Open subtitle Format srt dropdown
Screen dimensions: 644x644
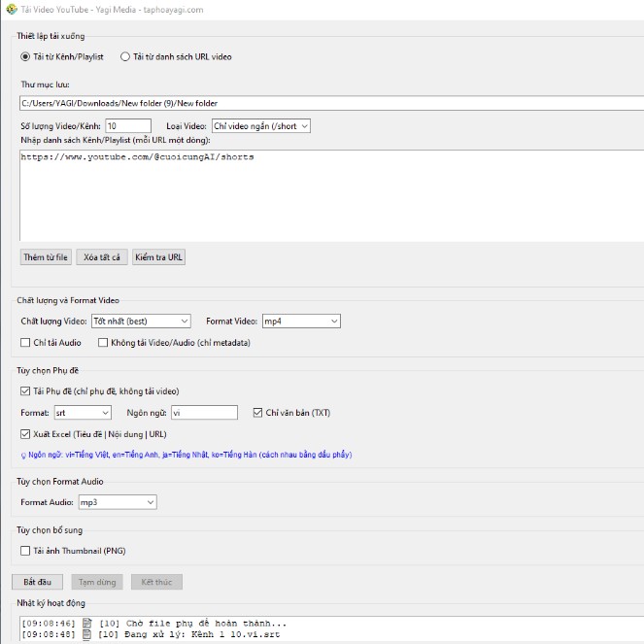[x=82, y=412]
